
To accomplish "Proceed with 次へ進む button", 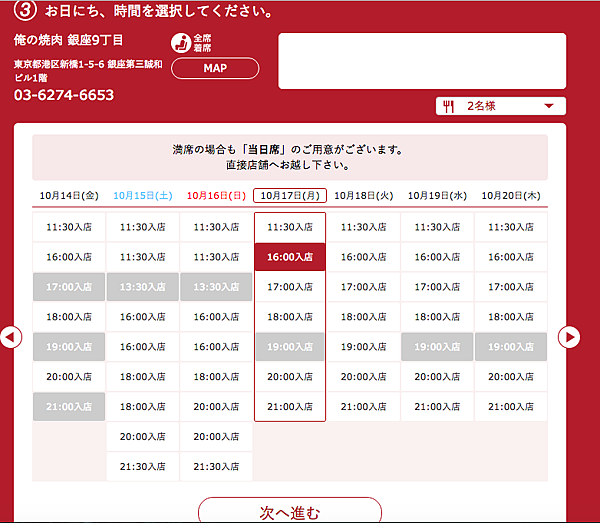I will pyautogui.click(x=290, y=511).
